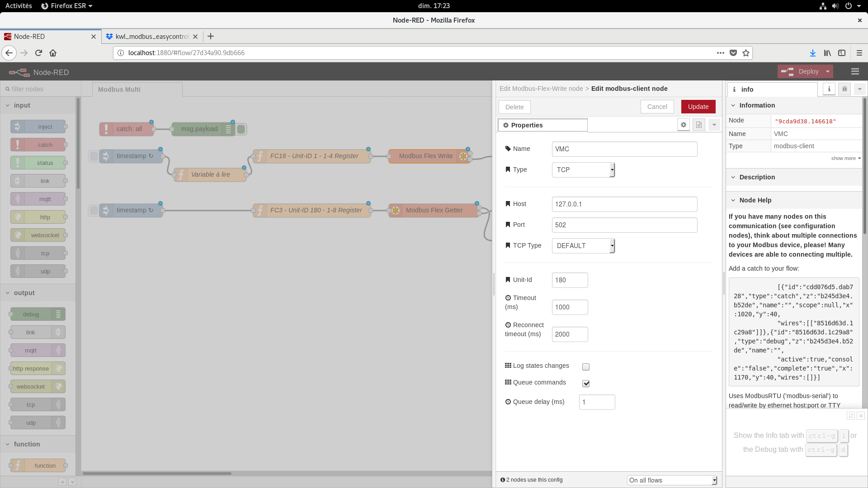868x488 pixels.
Task: Select the status node in palette
Action: [x=38, y=163]
